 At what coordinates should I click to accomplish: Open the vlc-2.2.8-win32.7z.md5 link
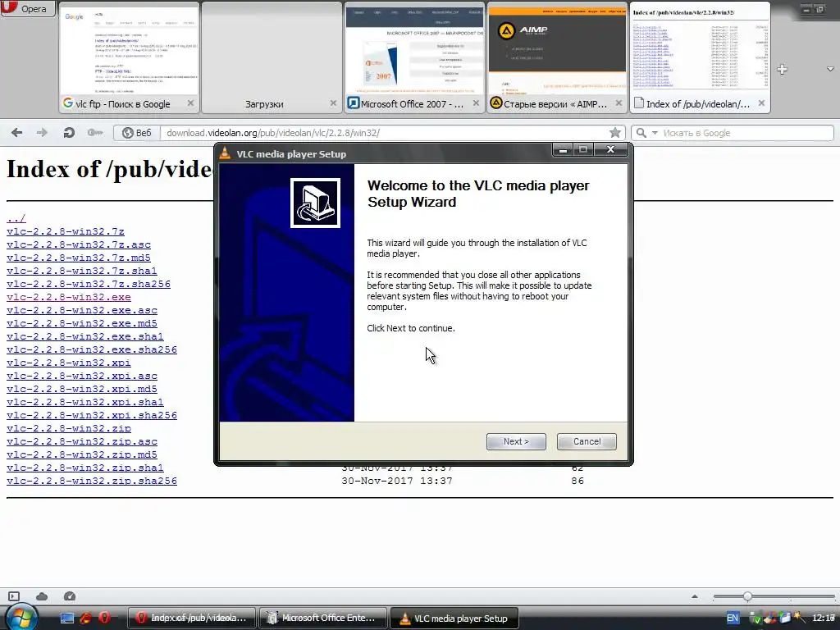pos(79,258)
